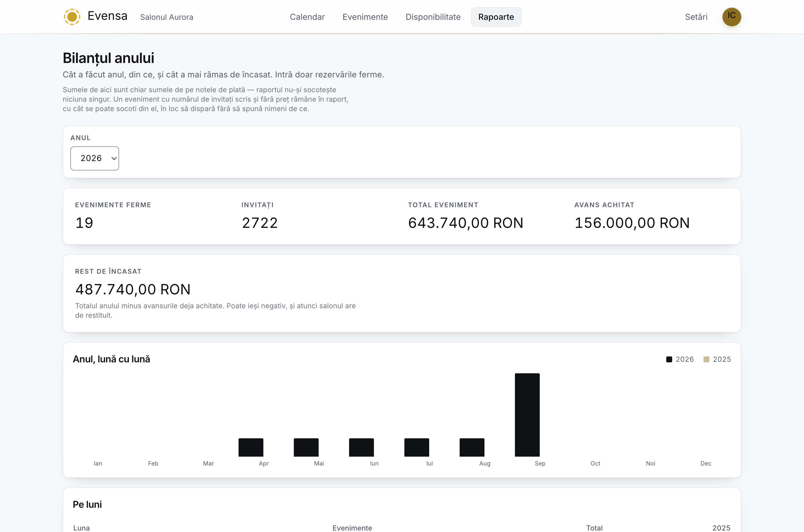The image size is (804, 532).
Task: Click the Total column header
Action: pos(594,528)
